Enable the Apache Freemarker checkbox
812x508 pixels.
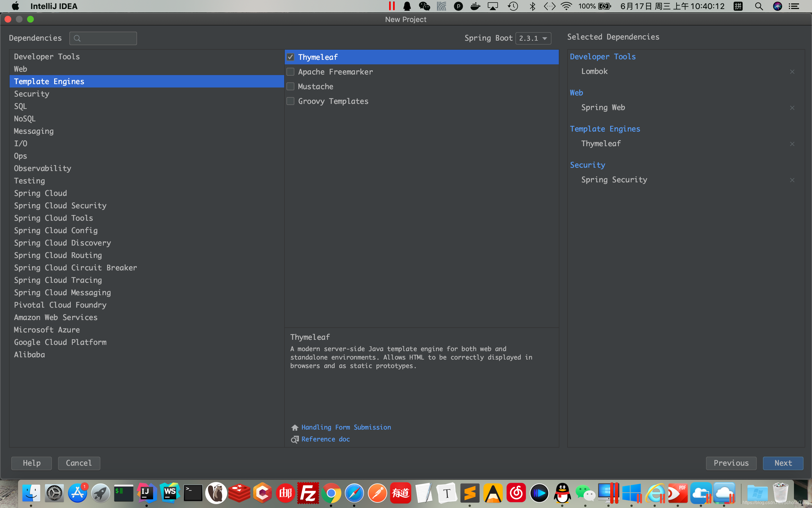(x=290, y=72)
